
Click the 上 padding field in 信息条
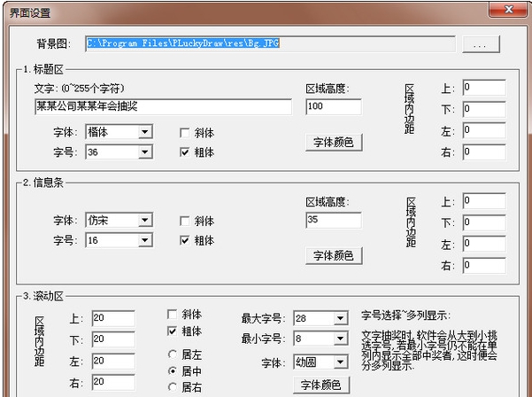pos(484,201)
